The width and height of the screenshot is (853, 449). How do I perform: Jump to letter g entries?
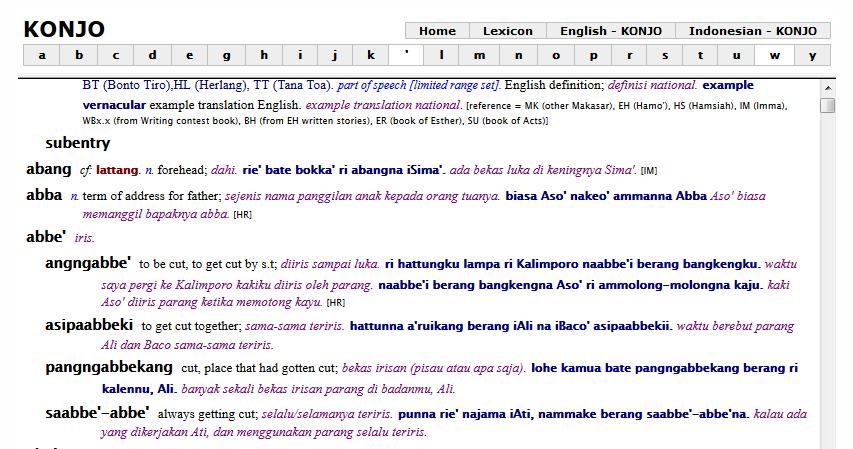226,56
